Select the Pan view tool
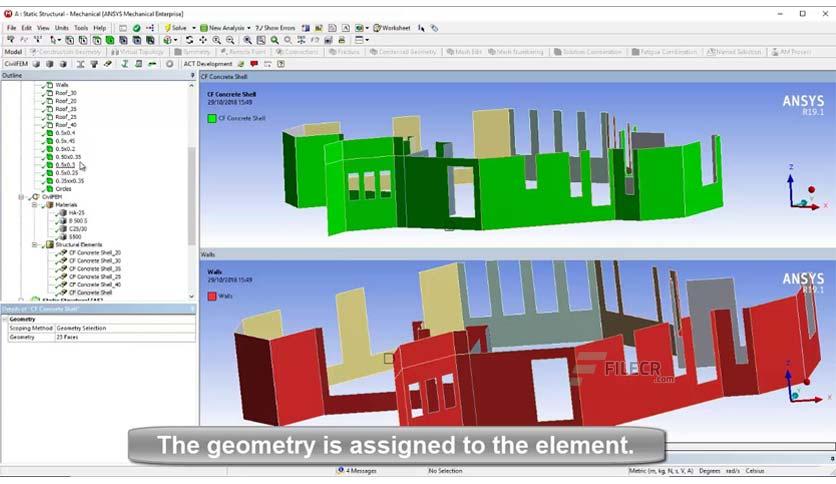 pos(203,40)
